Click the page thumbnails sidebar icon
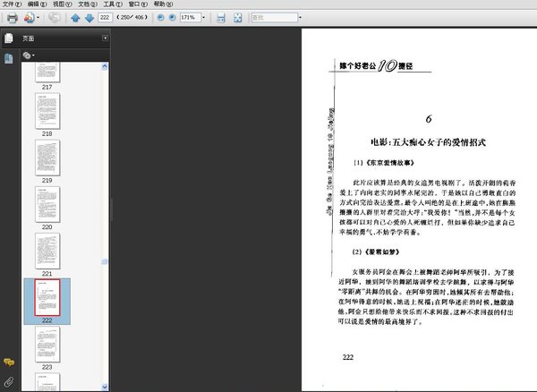Screen dimensions: 537x392 point(9,58)
